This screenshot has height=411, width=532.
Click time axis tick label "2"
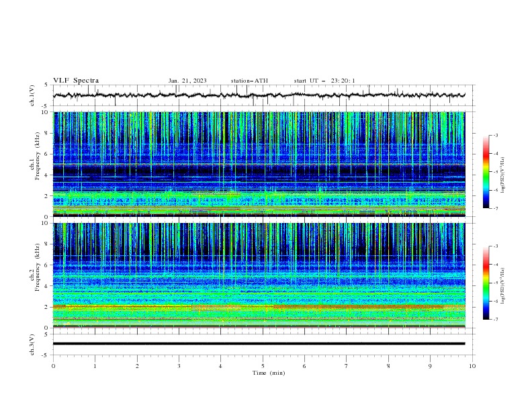pyautogui.click(x=137, y=366)
